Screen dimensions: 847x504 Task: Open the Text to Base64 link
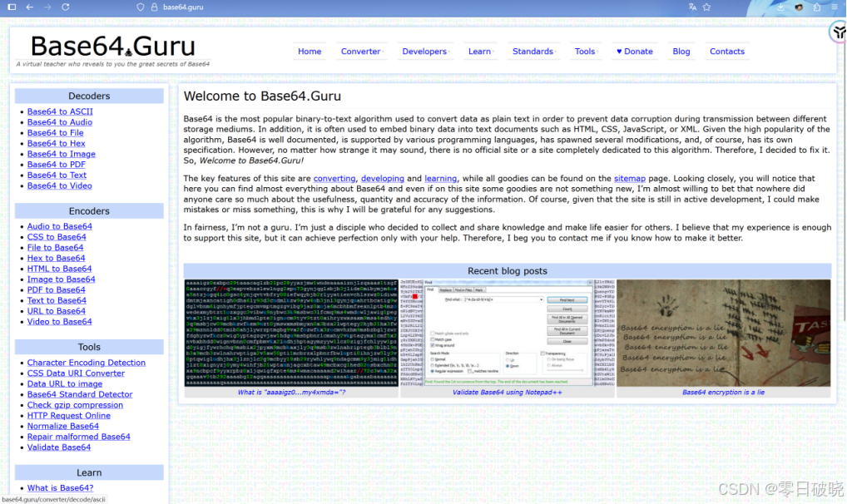pos(57,300)
